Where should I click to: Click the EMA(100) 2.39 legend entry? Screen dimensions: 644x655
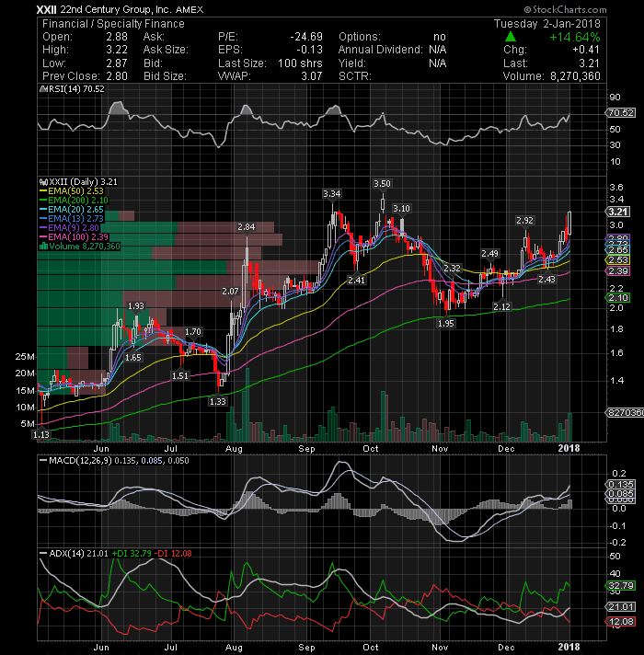click(x=77, y=237)
